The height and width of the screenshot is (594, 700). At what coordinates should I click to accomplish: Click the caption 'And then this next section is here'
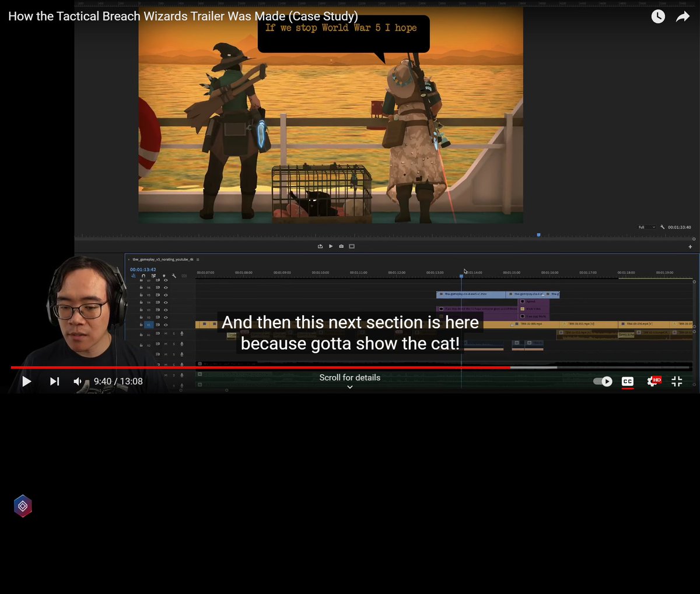click(x=350, y=322)
